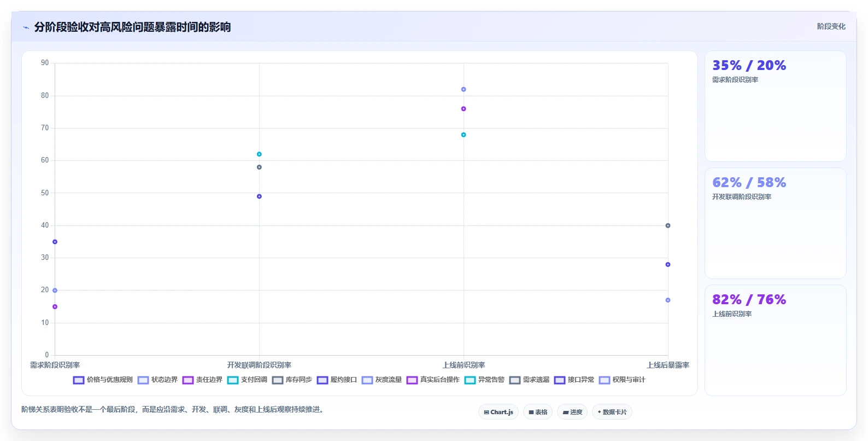Click the purple data point at value 76
This screenshot has height=441, width=868.
coord(464,109)
